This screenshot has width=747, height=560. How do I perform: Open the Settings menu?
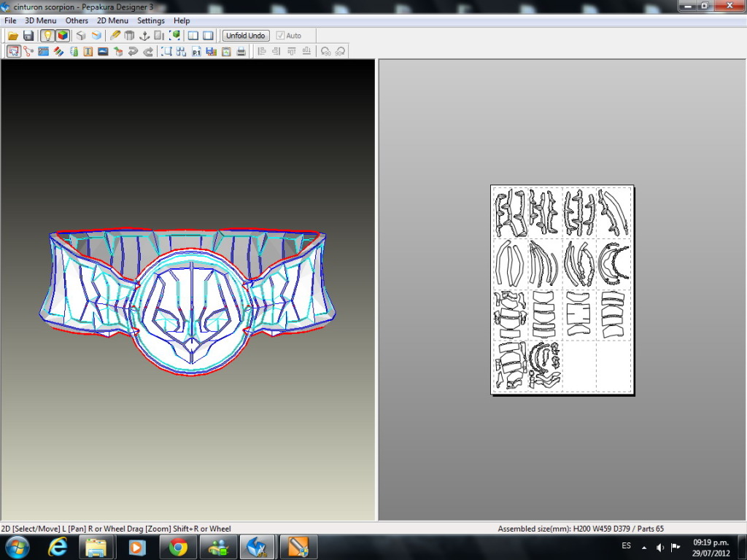(150, 20)
